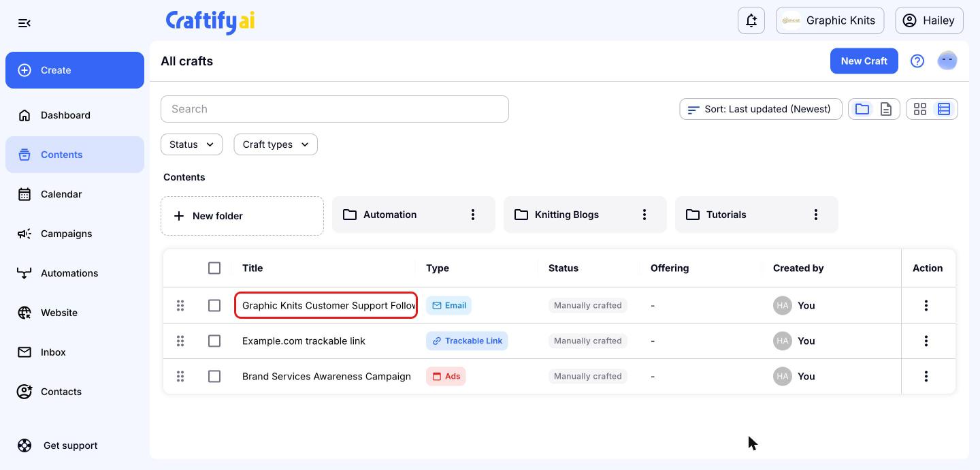Open options for Tutorials folder
980x470 pixels.
[x=816, y=215]
